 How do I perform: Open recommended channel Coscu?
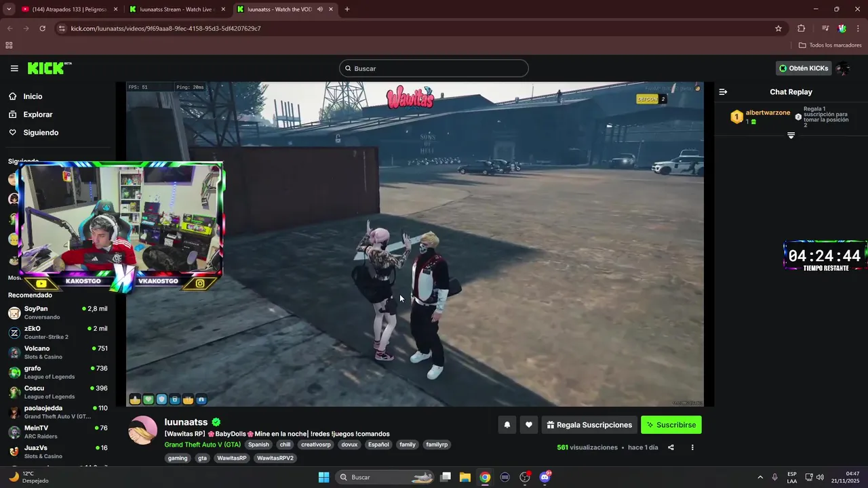58,392
